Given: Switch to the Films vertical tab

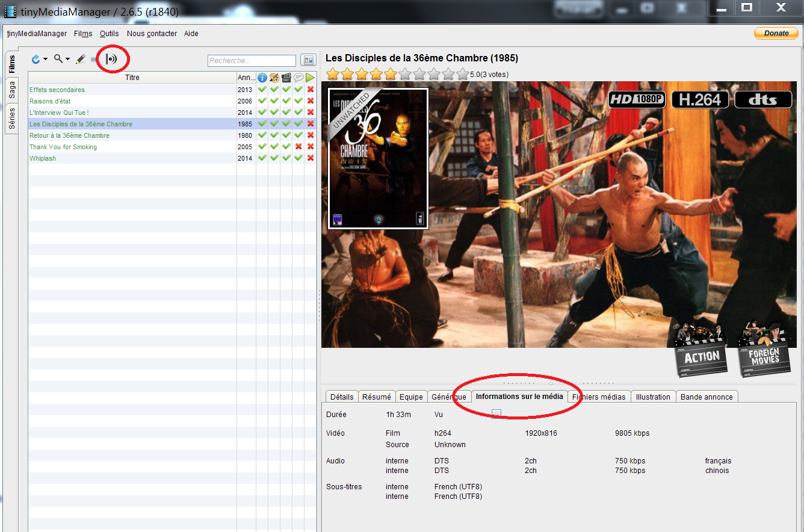Looking at the screenshot, I should (x=12, y=64).
